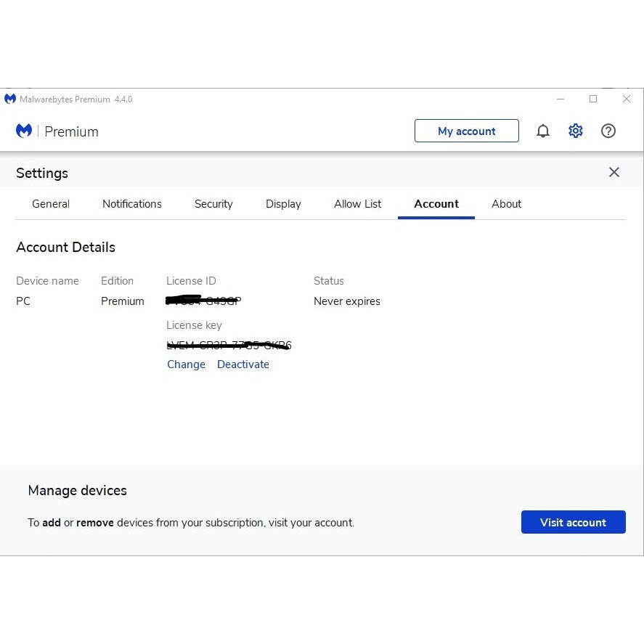Click the 'Premium' header label
The height and width of the screenshot is (644, 644).
pyautogui.click(x=71, y=132)
